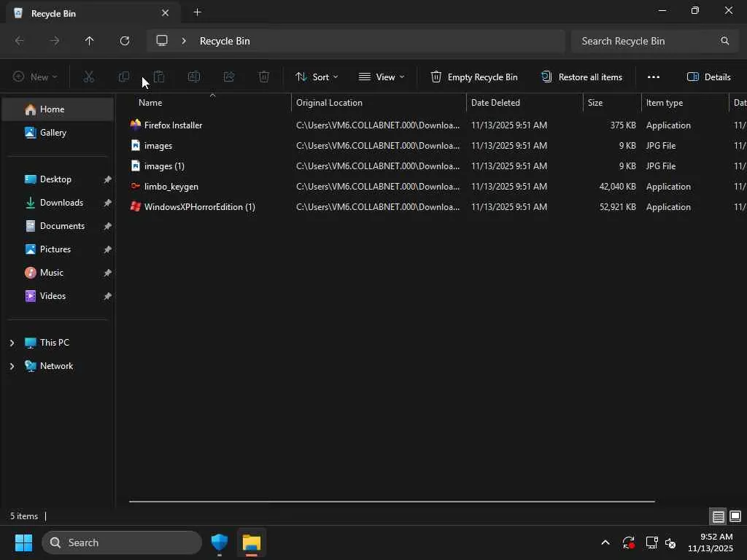The width and height of the screenshot is (747, 560).
Task: Sort by Item type column header
Action: [x=685, y=102]
